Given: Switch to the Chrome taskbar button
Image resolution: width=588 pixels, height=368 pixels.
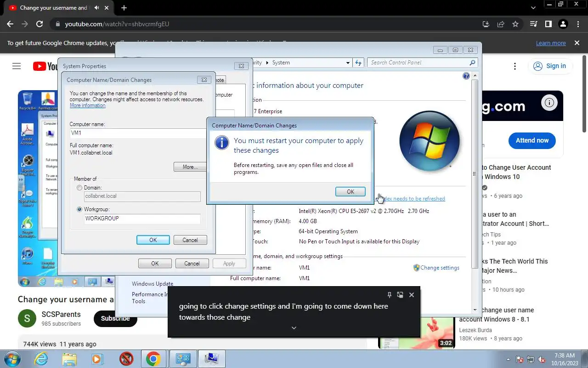Looking at the screenshot, I should [153, 359].
